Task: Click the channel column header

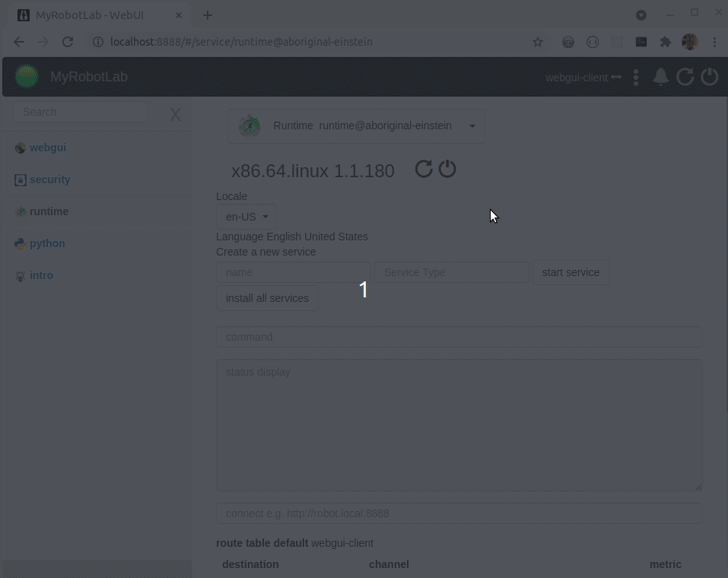Action: pos(389,564)
